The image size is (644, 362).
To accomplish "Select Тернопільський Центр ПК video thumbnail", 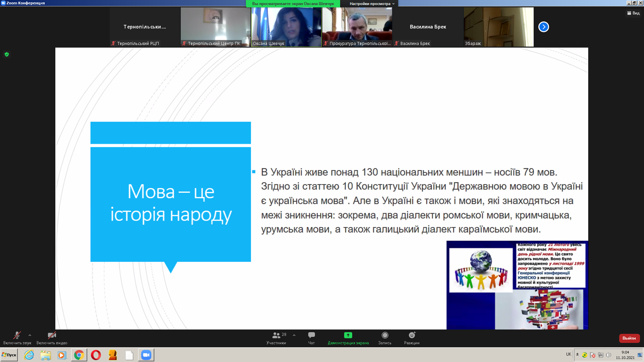I will pos(215,27).
